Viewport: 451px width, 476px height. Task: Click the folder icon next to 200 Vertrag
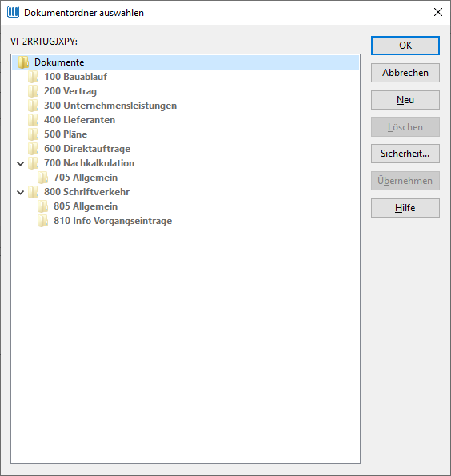click(x=33, y=91)
